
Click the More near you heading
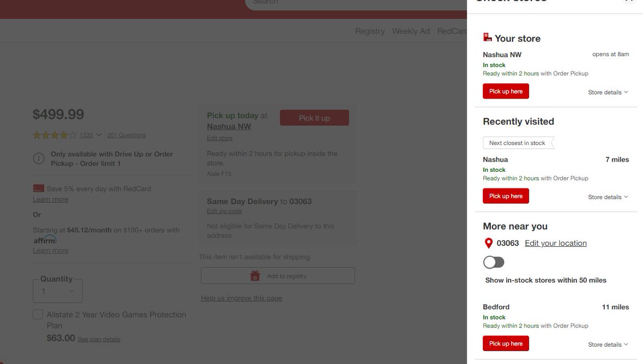(x=515, y=226)
